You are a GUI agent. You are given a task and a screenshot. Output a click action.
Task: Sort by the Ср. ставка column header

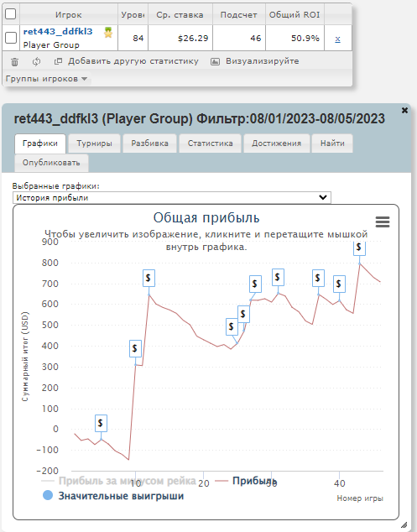[180, 15]
